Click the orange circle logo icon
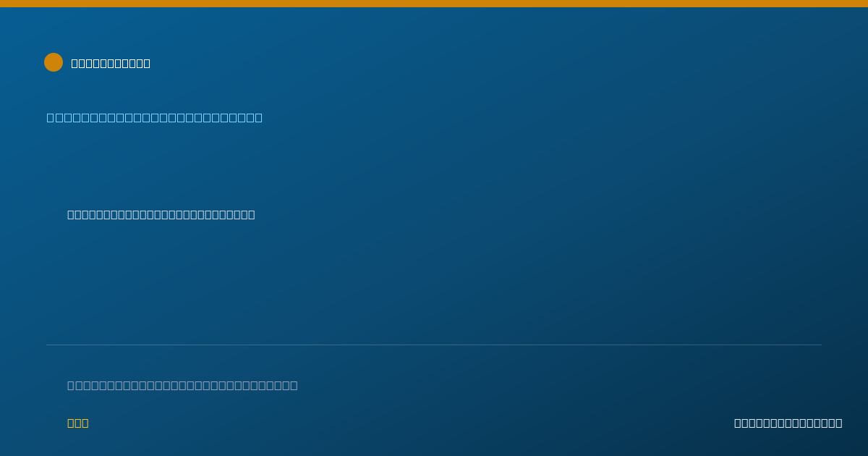 click(54, 62)
